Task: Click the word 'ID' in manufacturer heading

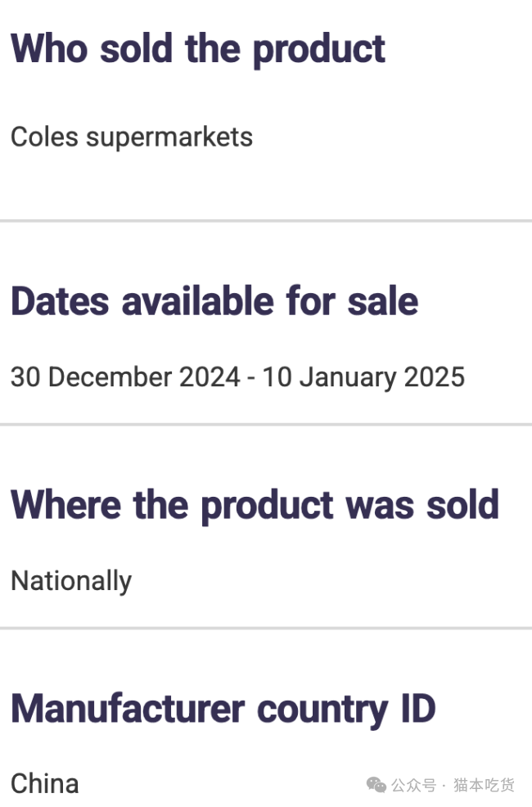Action: (x=419, y=709)
